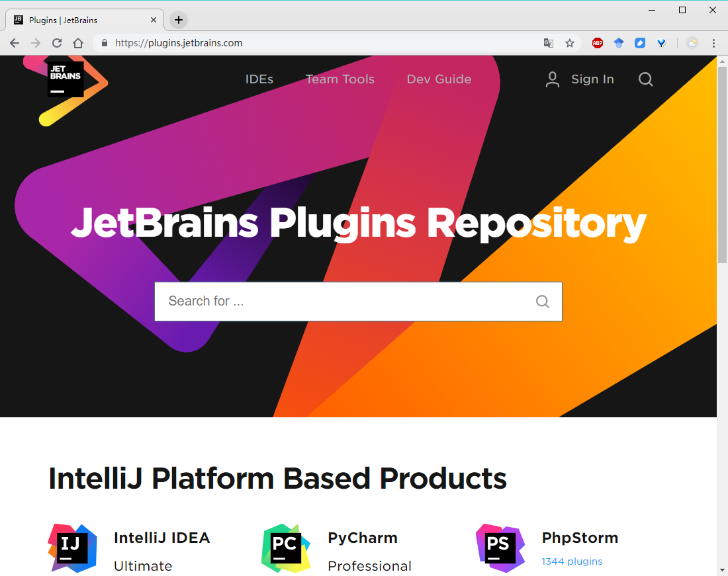The width and height of the screenshot is (728, 576).
Task: Click the vertical page scrollbar thumb
Action: pyautogui.click(x=723, y=165)
